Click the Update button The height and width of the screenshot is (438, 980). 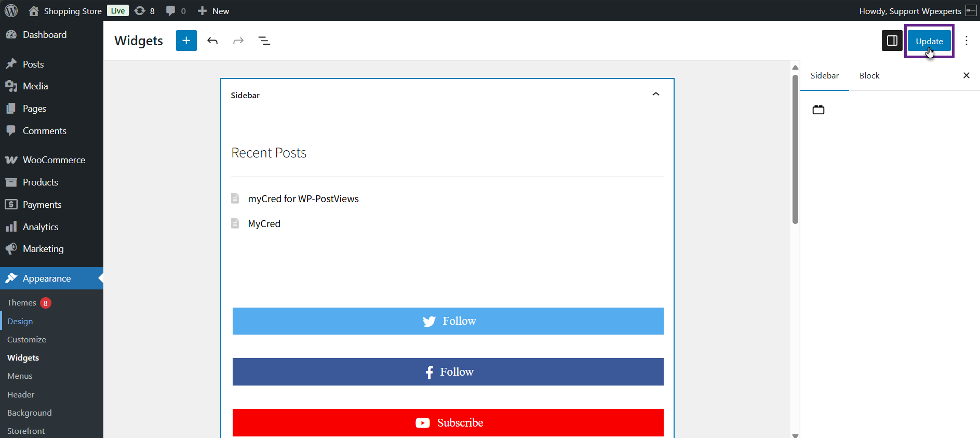[929, 41]
